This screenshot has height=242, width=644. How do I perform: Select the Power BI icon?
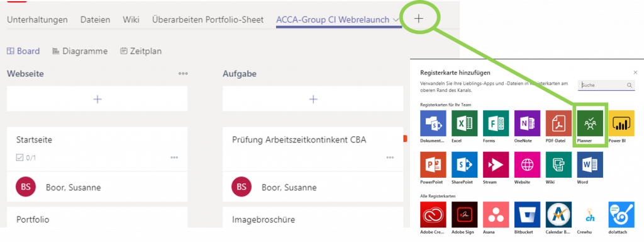[x=621, y=124]
